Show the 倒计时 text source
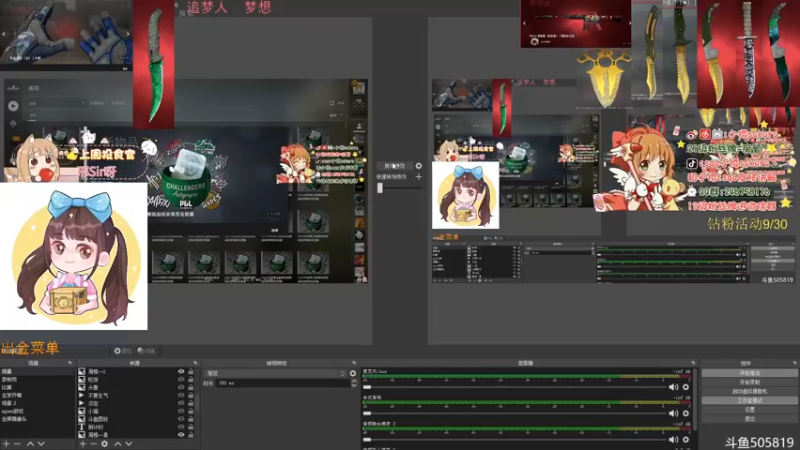Image resolution: width=800 pixels, height=450 pixels. [x=181, y=427]
